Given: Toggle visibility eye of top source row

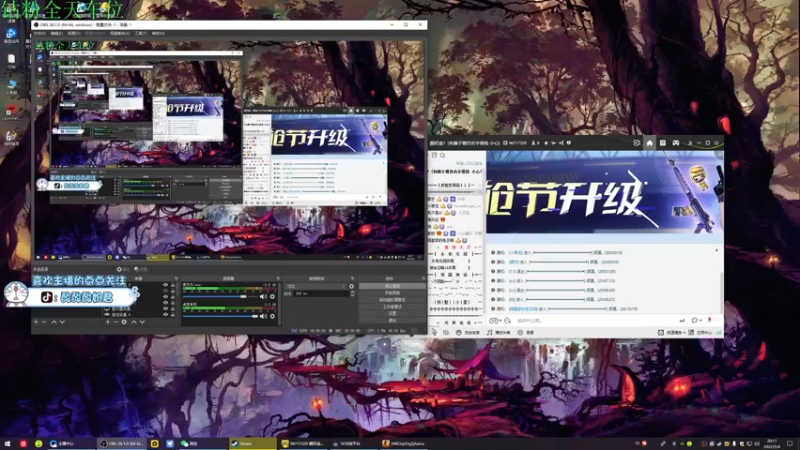Looking at the screenshot, I should [165, 285].
